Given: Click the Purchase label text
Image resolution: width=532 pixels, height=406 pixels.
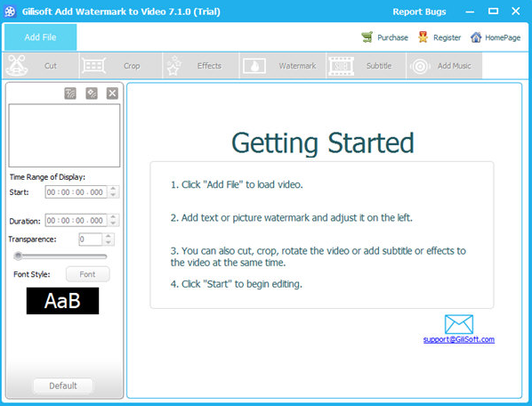Looking at the screenshot, I should pos(392,37).
